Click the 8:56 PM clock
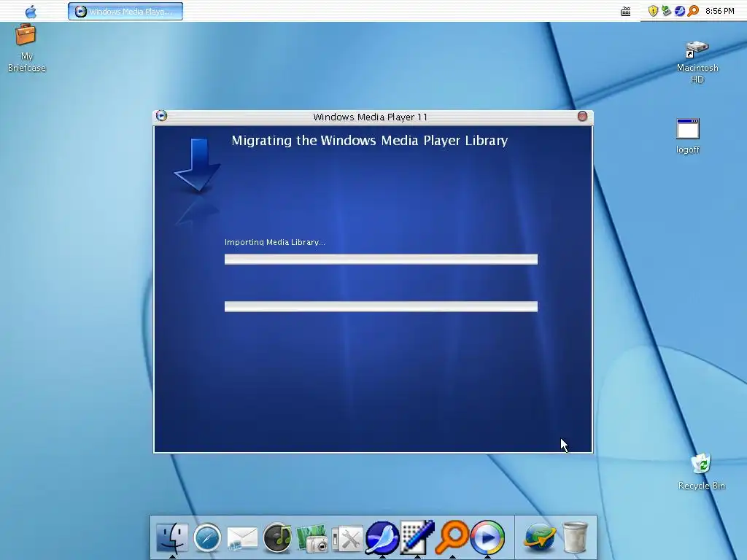 720,11
